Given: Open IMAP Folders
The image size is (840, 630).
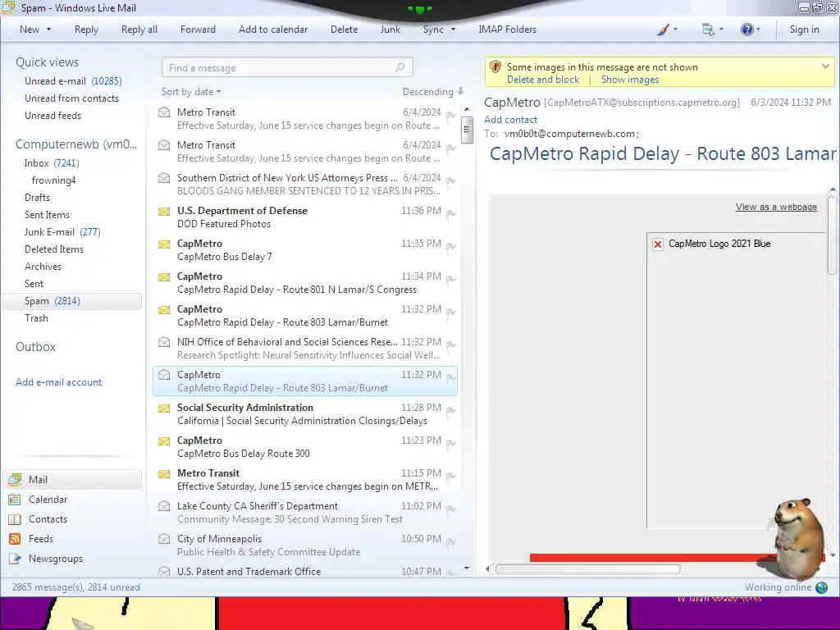Looking at the screenshot, I should click(507, 30).
